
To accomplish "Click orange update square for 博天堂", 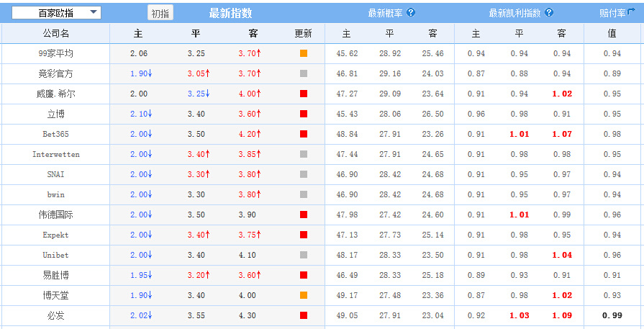I will tap(304, 295).
